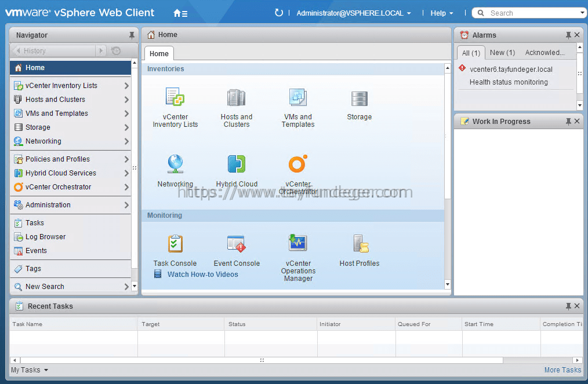This screenshot has width=588, height=384.
Task: Open Administrator@VSPHERE.LOCAL user dropdown
Action: coord(354,13)
